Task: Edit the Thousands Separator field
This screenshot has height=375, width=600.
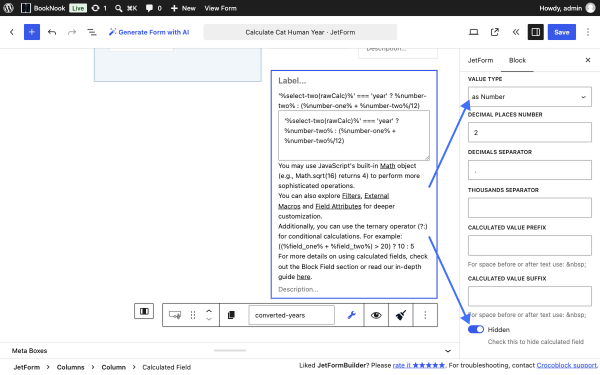Action: coord(530,208)
